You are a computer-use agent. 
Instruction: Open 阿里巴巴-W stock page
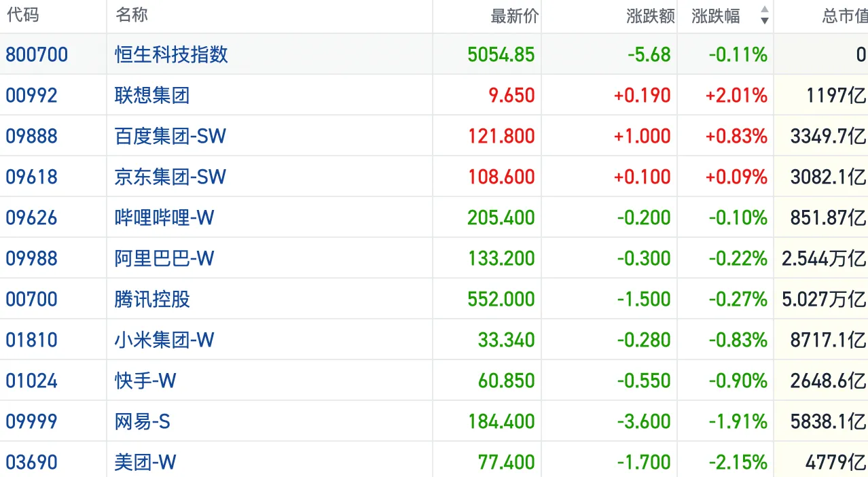point(164,258)
